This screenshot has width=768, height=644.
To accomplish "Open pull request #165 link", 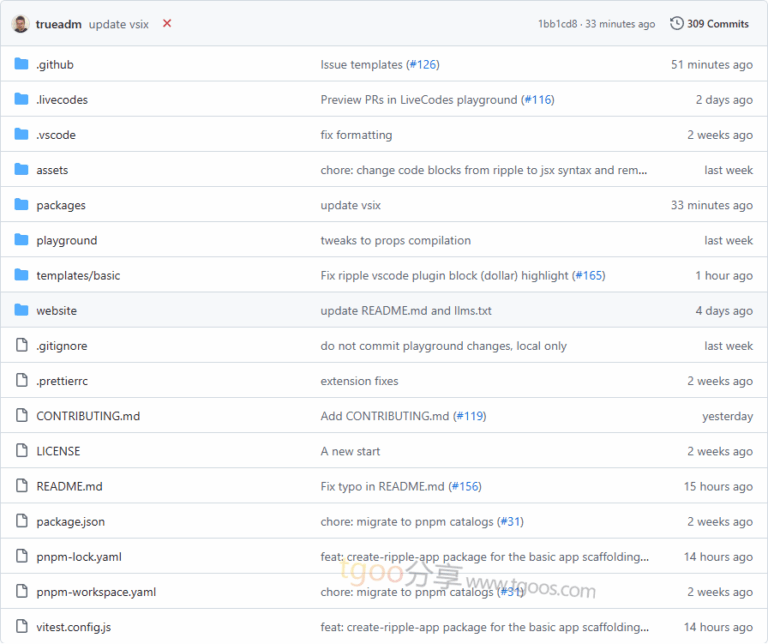I will pyautogui.click(x=589, y=276).
